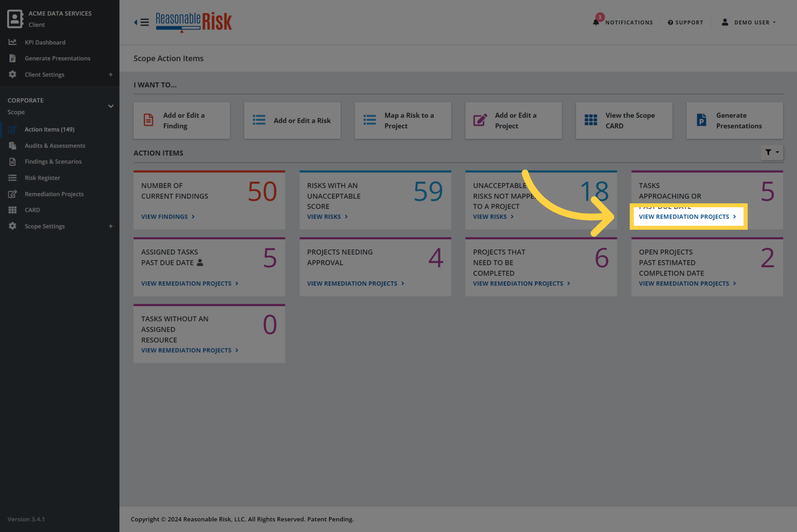Click the 2 open projects past completion count
Image resolution: width=797 pixels, height=532 pixels.
(767, 259)
